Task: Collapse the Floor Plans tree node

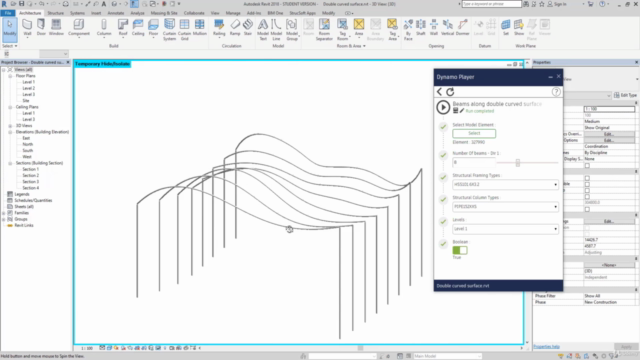Action: pos(10,76)
